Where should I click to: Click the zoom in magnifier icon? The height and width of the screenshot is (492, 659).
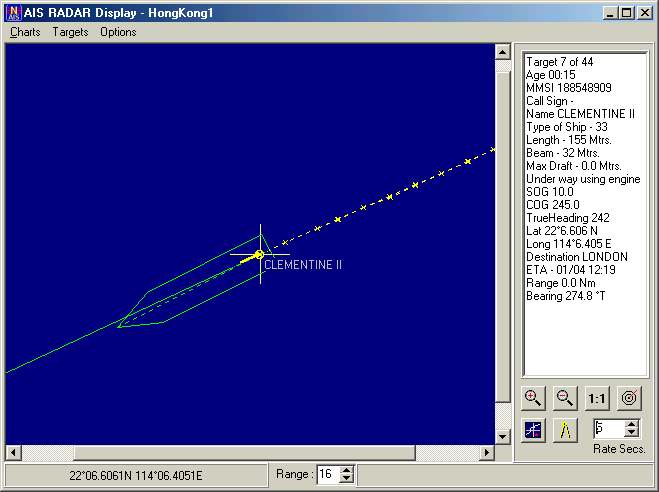[x=533, y=398]
